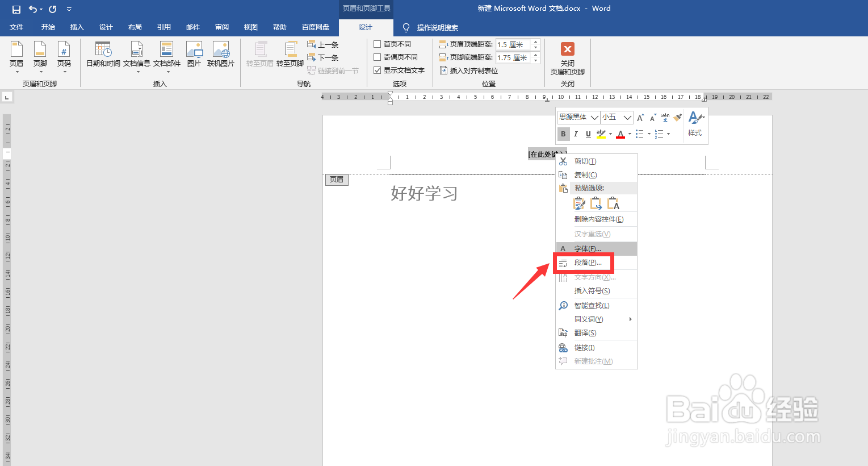
Task: Expand the numbered list dropdown arrow
Action: 668,134
